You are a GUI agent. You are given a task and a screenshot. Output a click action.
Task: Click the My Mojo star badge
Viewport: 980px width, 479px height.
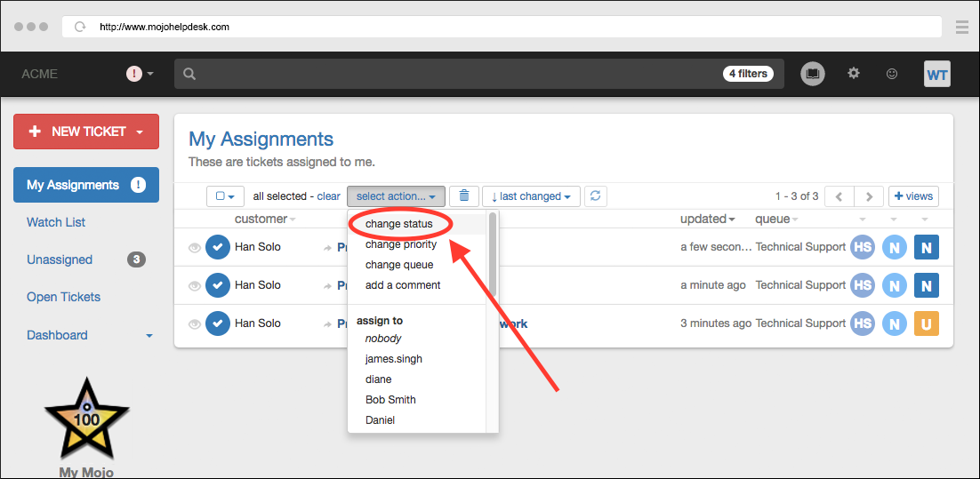coord(86,419)
